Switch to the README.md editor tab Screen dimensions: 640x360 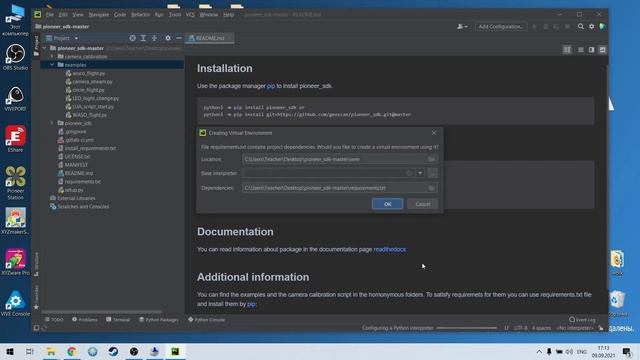(x=210, y=38)
